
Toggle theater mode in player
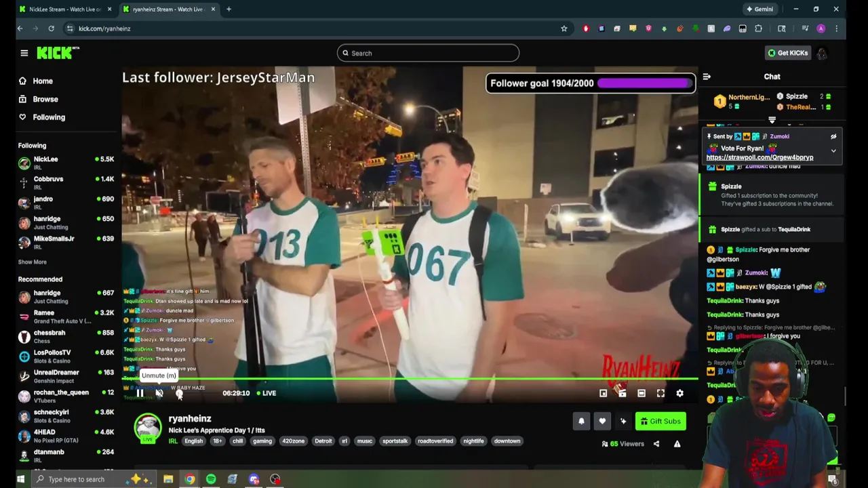(x=641, y=393)
